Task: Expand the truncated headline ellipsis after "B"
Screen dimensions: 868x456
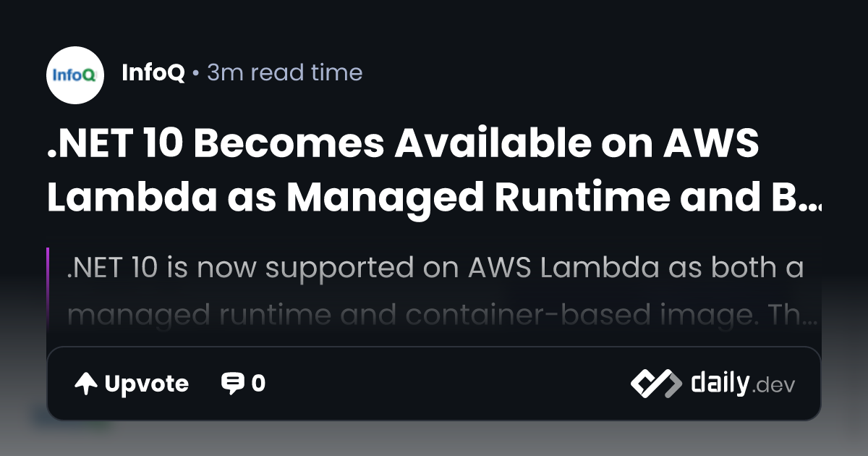Action: pos(813,206)
